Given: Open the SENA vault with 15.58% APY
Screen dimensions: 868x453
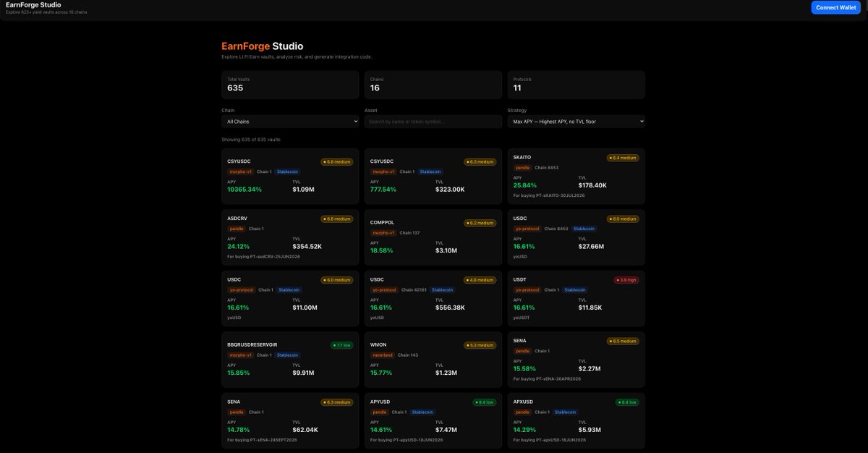Looking at the screenshot, I should click(x=576, y=359).
